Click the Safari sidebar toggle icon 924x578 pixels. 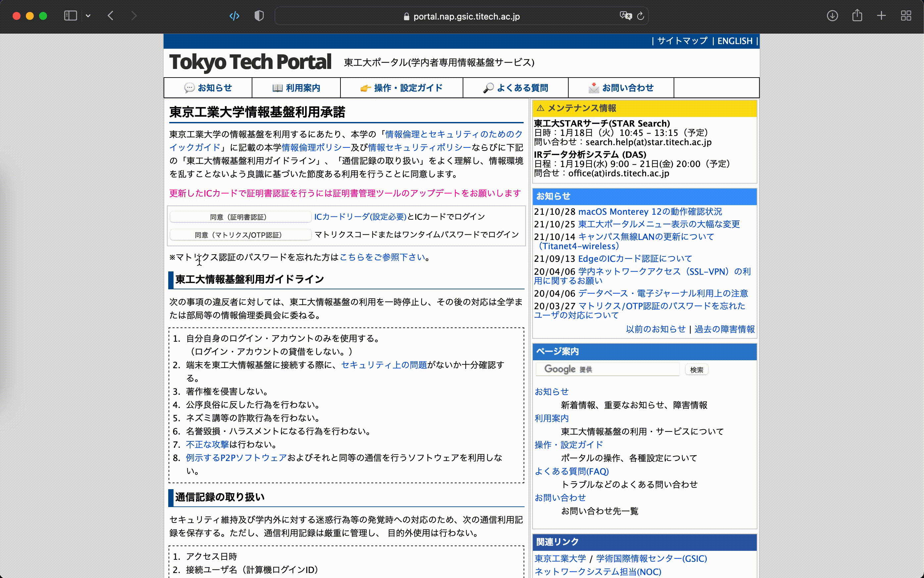pos(70,16)
